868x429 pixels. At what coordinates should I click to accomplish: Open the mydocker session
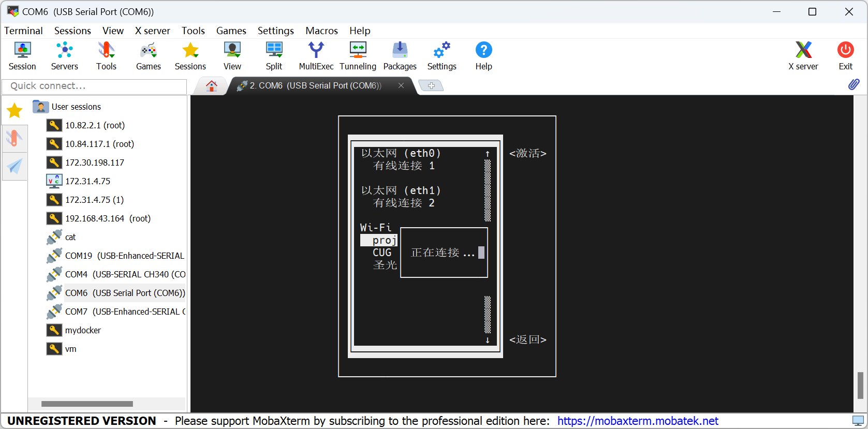point(74,330)
